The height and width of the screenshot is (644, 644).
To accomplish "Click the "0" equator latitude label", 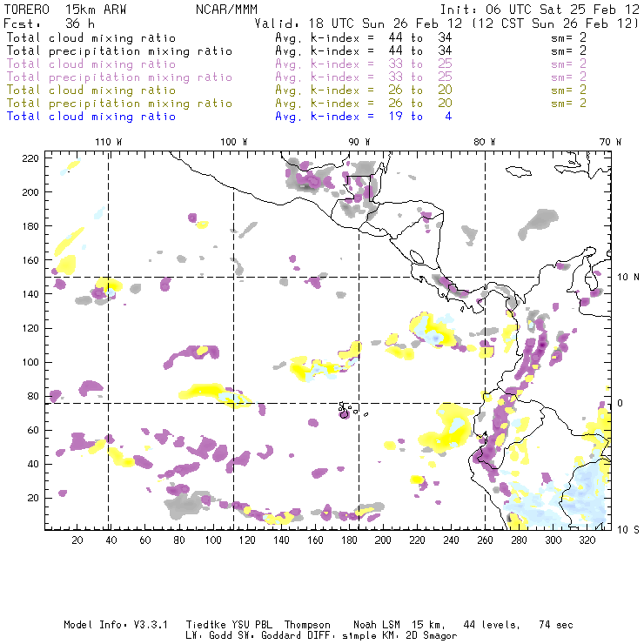I will click(x=621, y=403).
